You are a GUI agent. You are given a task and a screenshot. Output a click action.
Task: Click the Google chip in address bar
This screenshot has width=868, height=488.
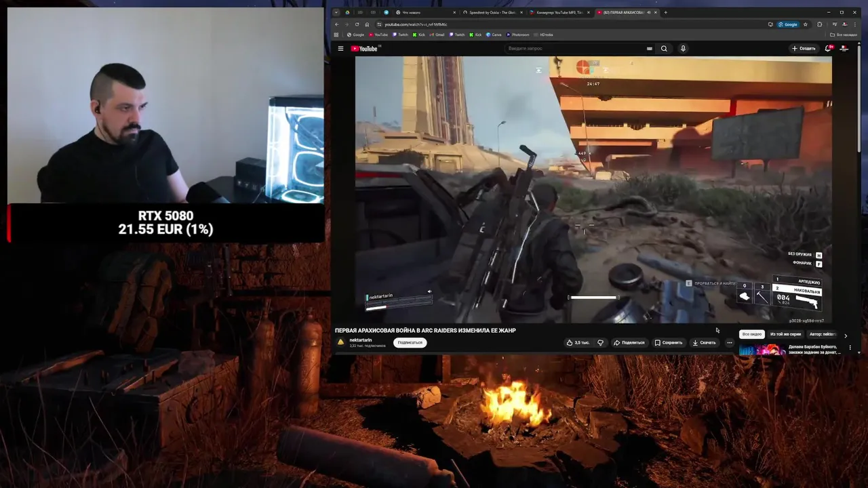coord(788,24)
